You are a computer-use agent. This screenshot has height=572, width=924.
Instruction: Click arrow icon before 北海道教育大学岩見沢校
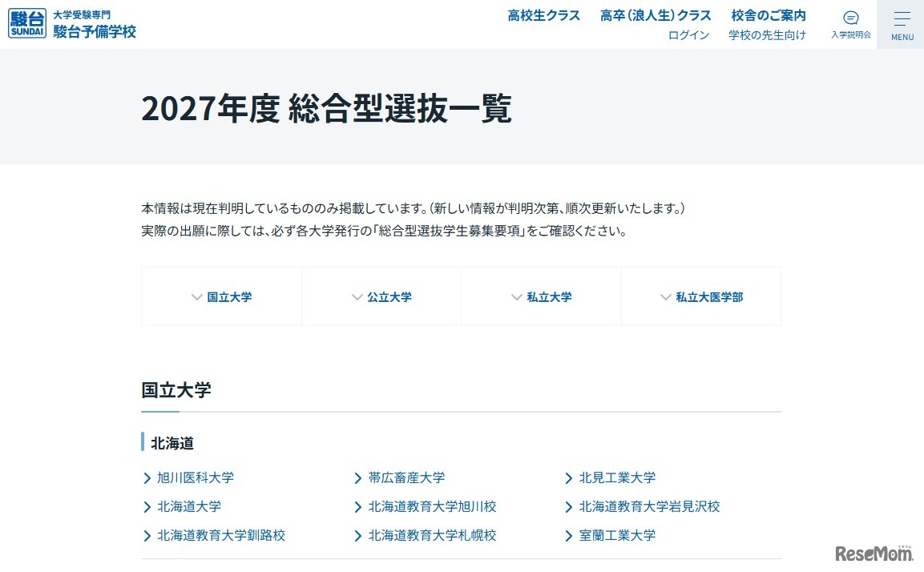point(569,507)
